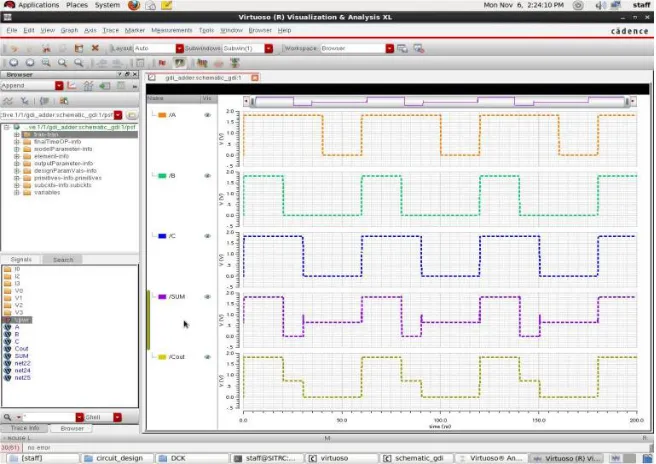
Task: Click the red flag marker icon in toolbar
Action: (162, 63)
